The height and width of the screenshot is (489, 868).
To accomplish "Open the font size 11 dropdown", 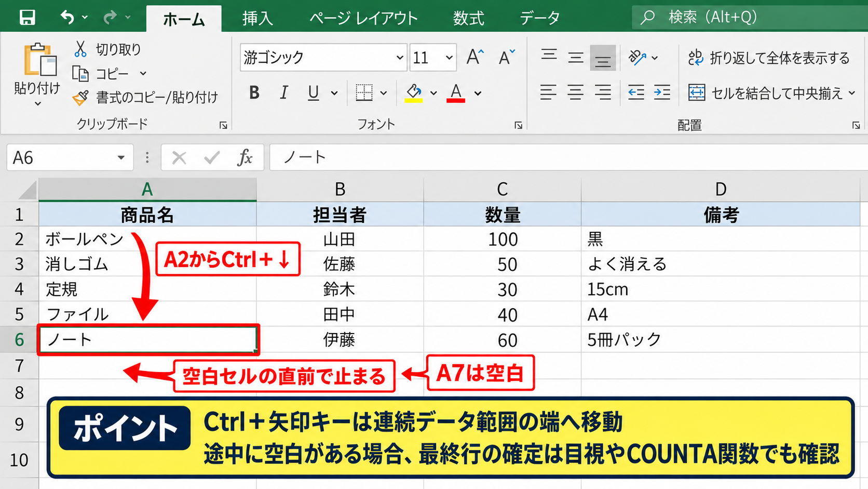I will point(449,57).
